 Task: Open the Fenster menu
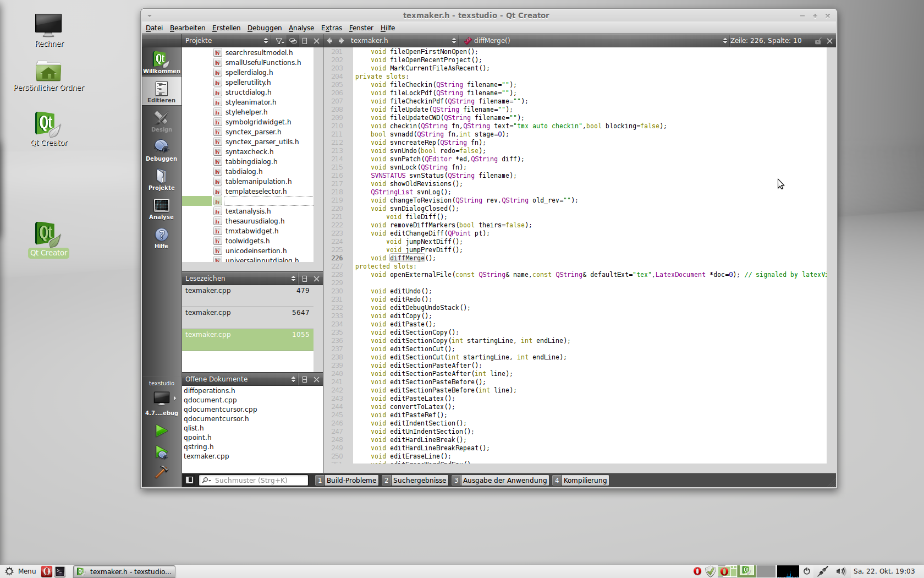pos(361,28)
